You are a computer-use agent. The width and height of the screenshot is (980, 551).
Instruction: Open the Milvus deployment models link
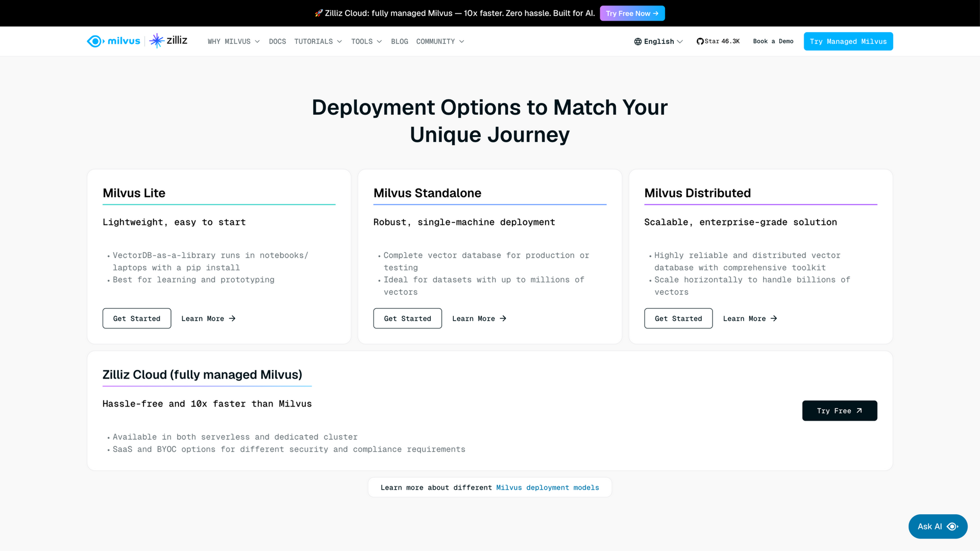click(x=548, y=488)
